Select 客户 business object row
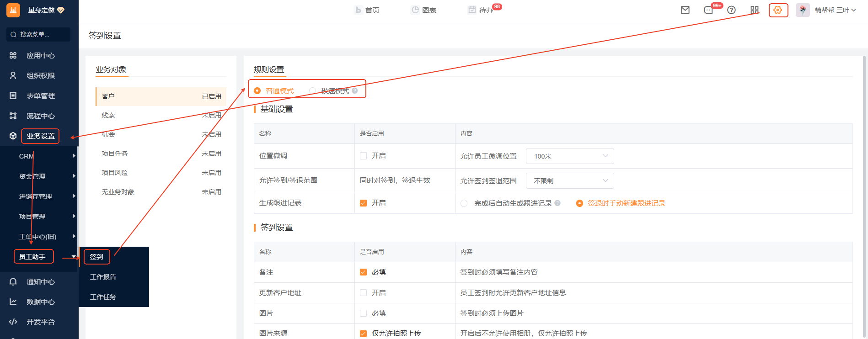 click(161, 96)
